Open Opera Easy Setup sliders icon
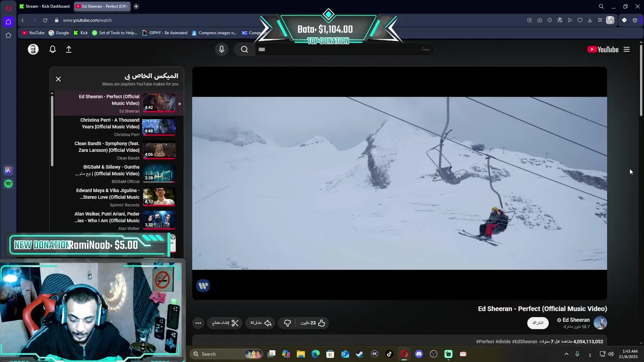The height and width of the screenshot is (362, 644). pyautogui.click(x=600, y=20)
